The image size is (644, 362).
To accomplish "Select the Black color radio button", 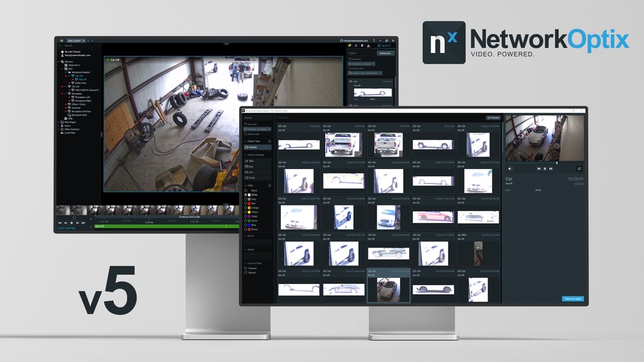I will point(246,190).
